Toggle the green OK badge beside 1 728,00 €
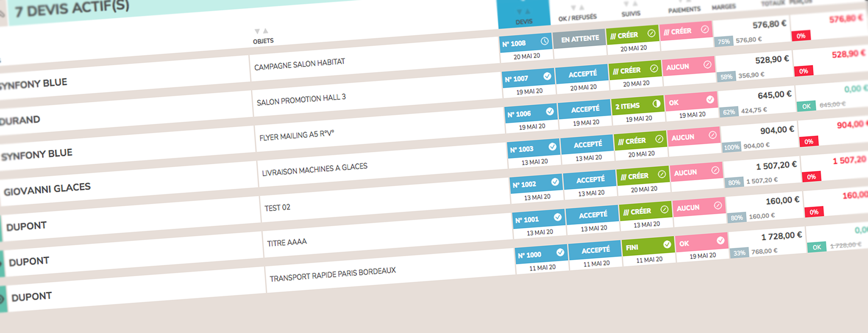The width and height of the screenshot is (868, 333). pyautogui.click(x=817, y=247)
